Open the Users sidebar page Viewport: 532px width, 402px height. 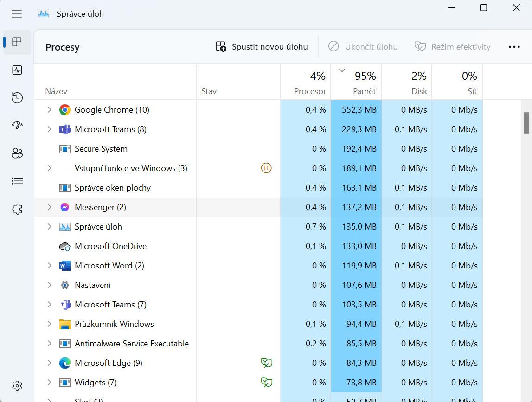(x=17, y=153)
